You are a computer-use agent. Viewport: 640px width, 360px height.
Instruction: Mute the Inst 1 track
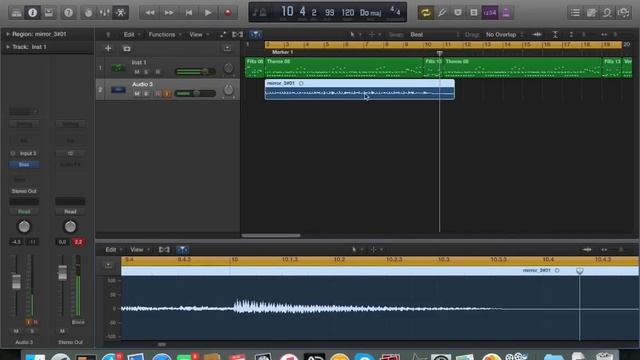(x=137, y=72)
